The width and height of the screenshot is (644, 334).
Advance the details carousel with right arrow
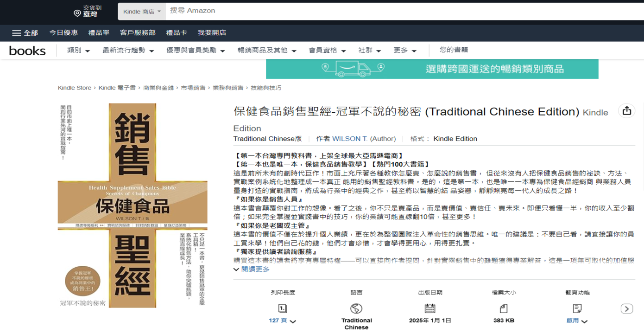(627, 309)
